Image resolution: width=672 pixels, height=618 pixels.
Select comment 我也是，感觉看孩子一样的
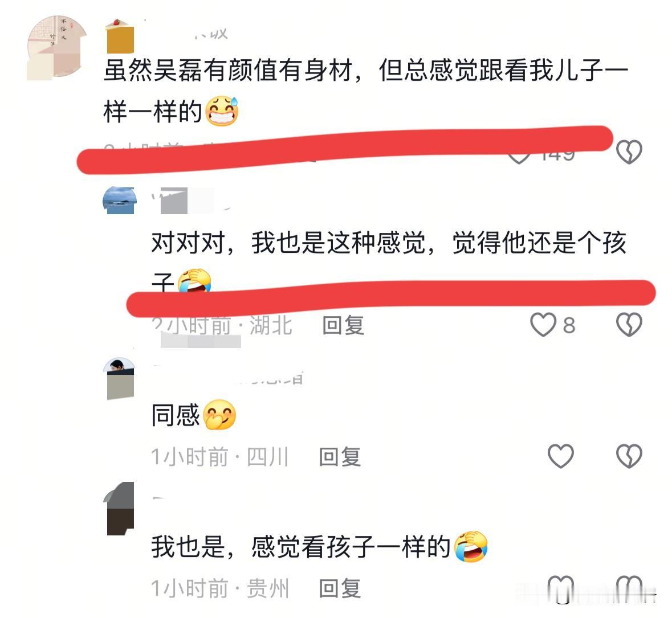click(301, 547)
